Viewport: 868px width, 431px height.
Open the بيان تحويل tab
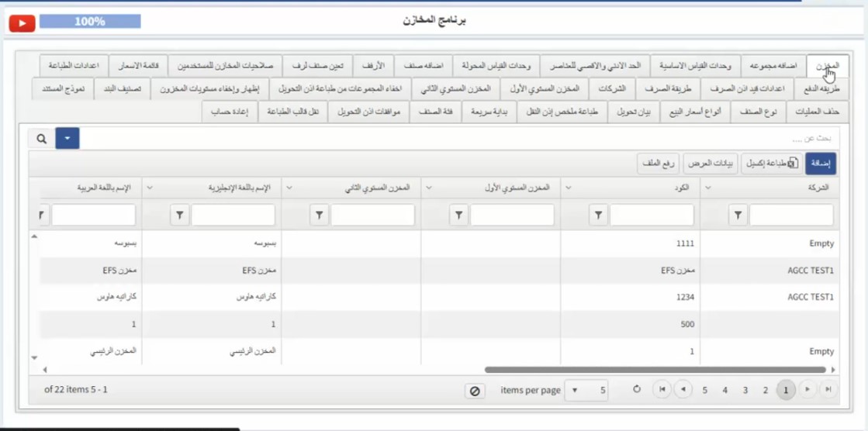click(633, 112)
